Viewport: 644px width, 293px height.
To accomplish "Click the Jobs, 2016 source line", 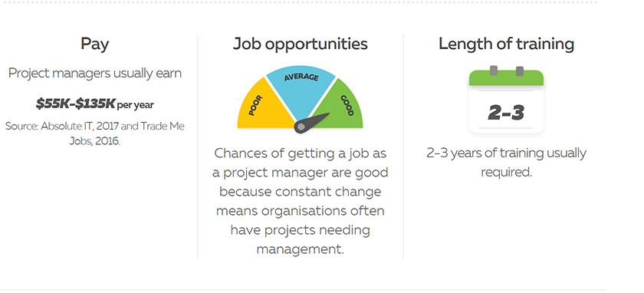I will 95,141.
